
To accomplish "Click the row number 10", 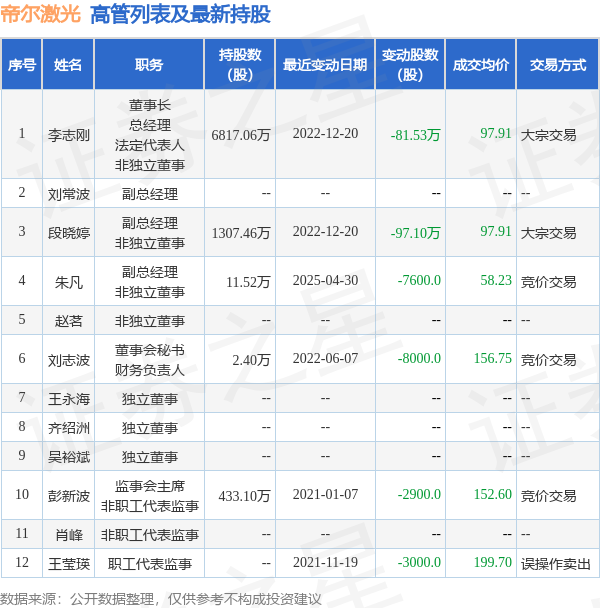I will point(22,494).
